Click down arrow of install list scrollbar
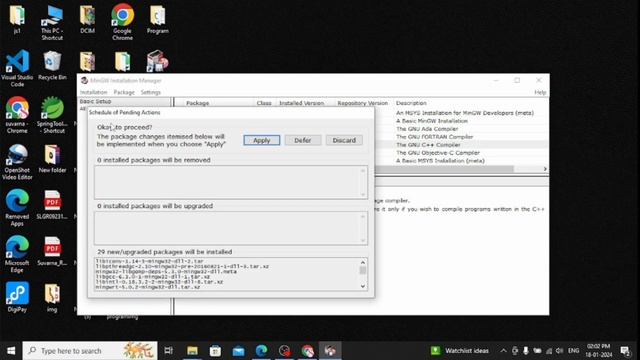 coord(363,286)
